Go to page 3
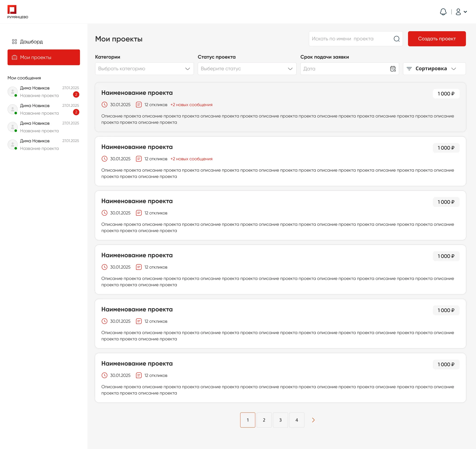The height and width of the screenshot is (449, 476). click(x=280, y=420)
